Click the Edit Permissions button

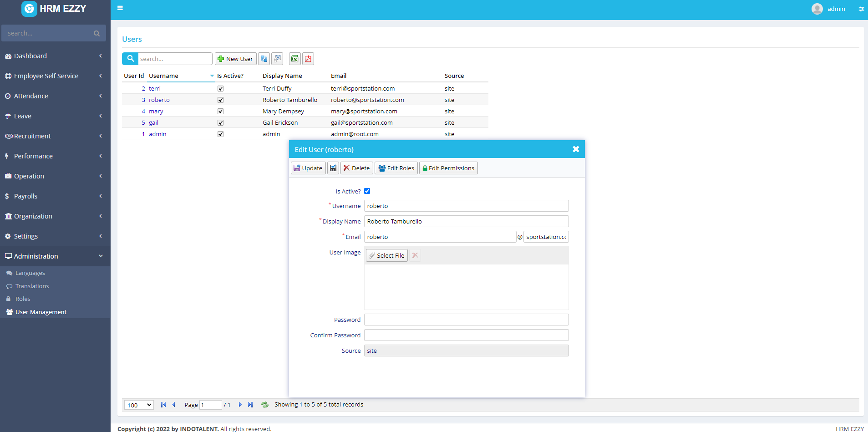(448, 168)
